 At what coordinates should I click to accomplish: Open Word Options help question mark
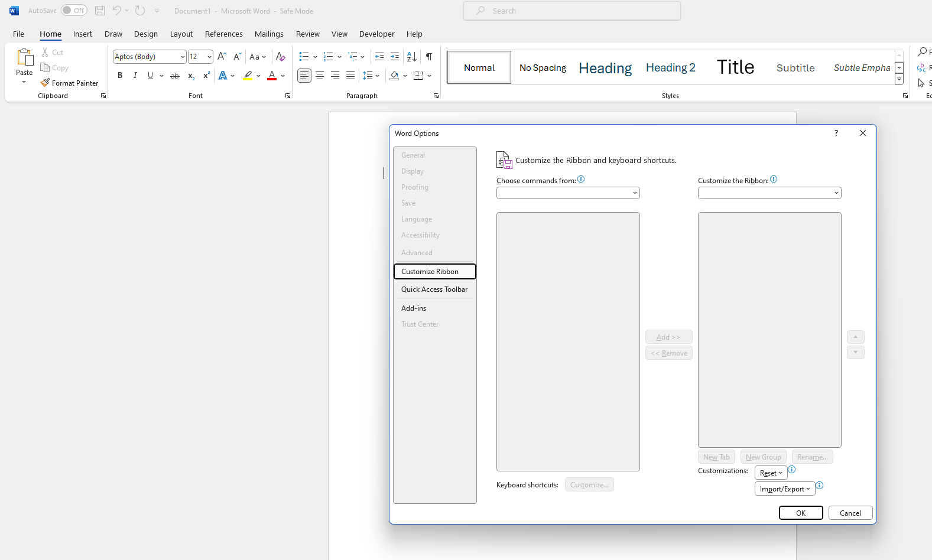836,134
